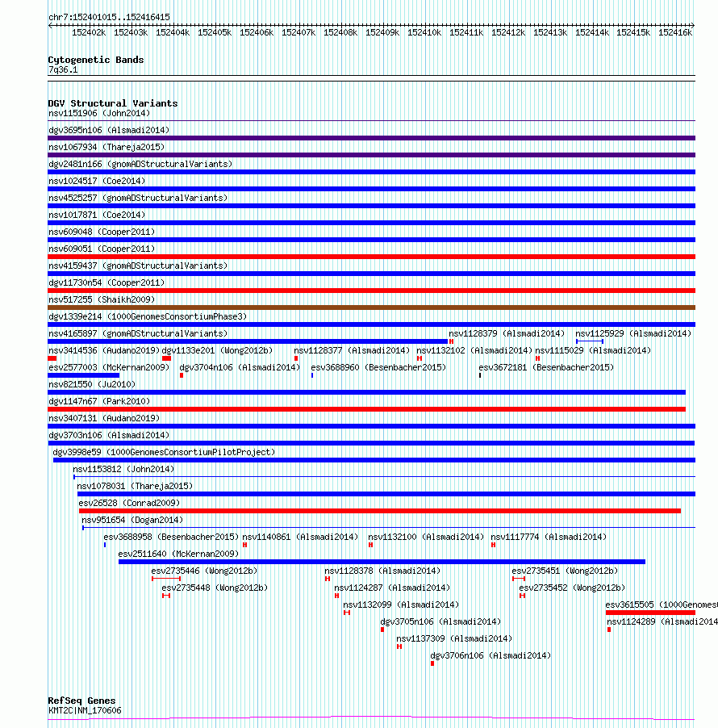Viewport: 718px width, 728px height.
Task: Open variant nsv821550 (Ju2010)
Action: point(92,384)
